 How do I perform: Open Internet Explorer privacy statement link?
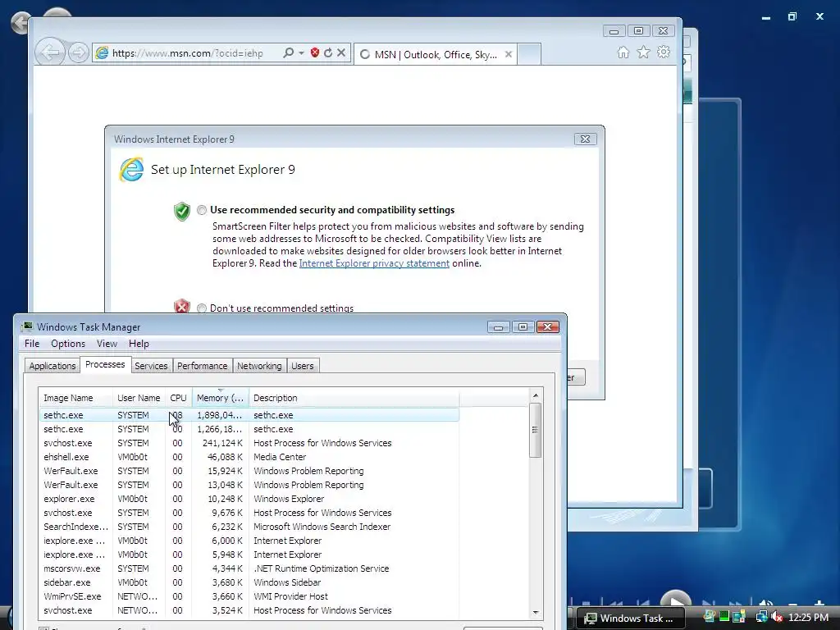click(374, 263)
